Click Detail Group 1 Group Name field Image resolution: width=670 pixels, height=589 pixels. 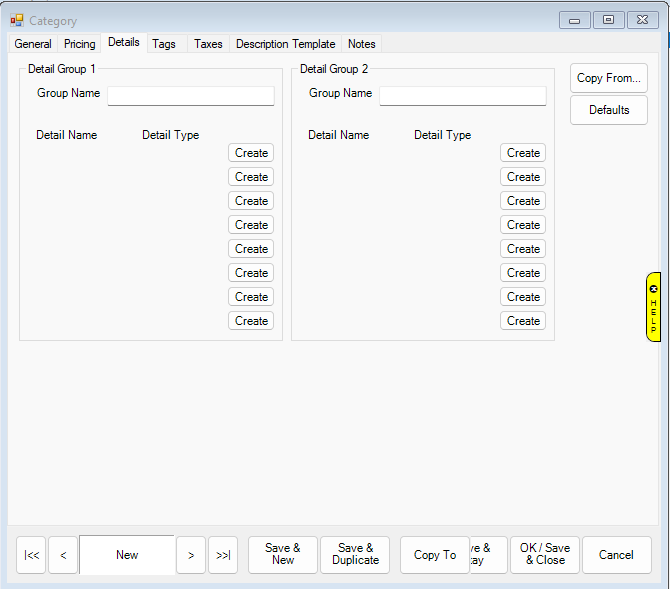click(190, 95)
